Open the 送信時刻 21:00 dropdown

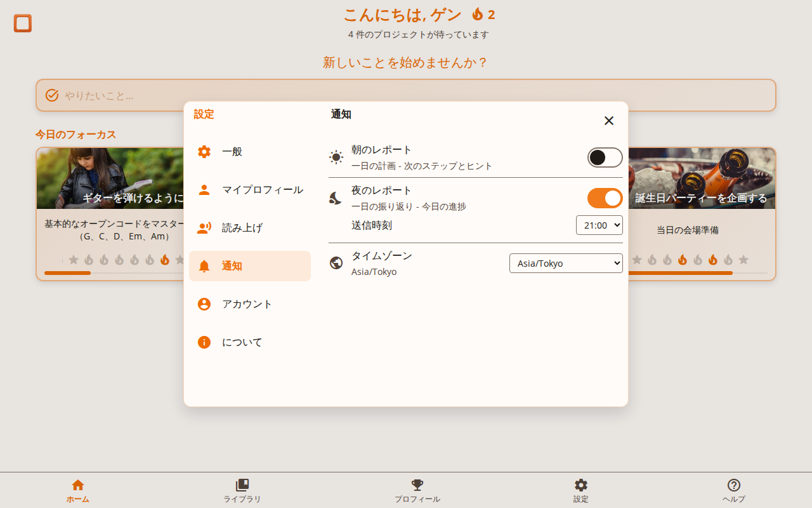coord(599,225)
